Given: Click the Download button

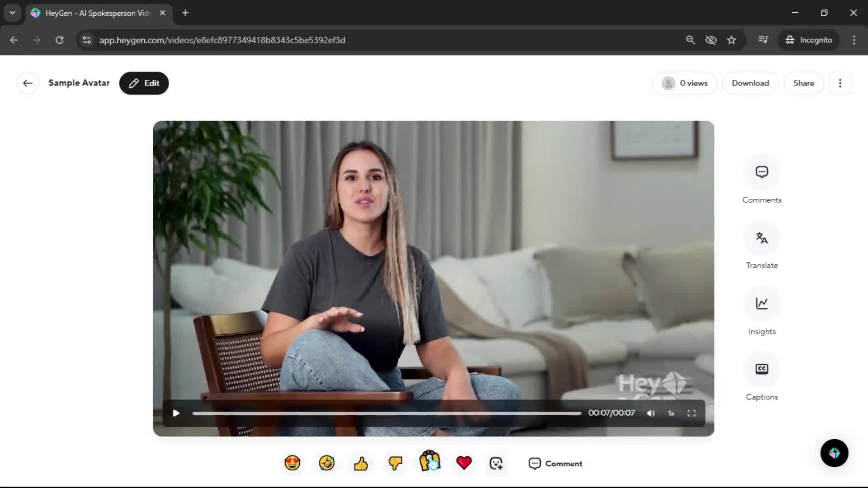Looking at the screenshot, I should click(x=750, y=83).
